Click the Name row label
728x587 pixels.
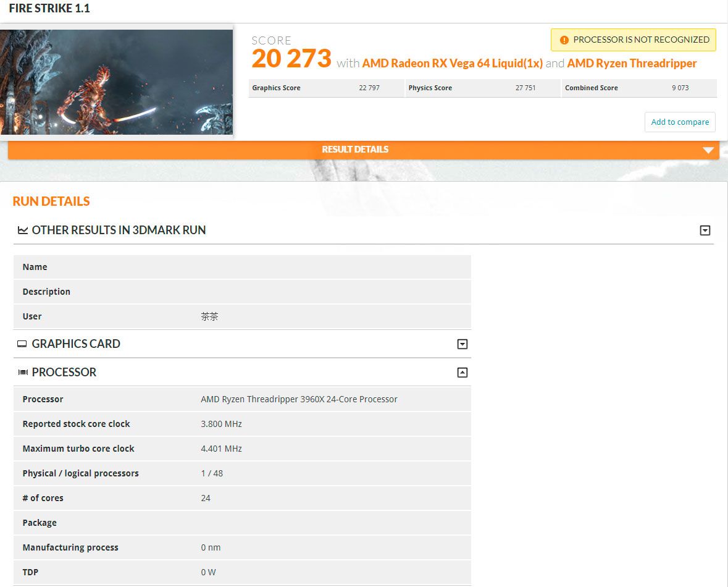[35, 268]
